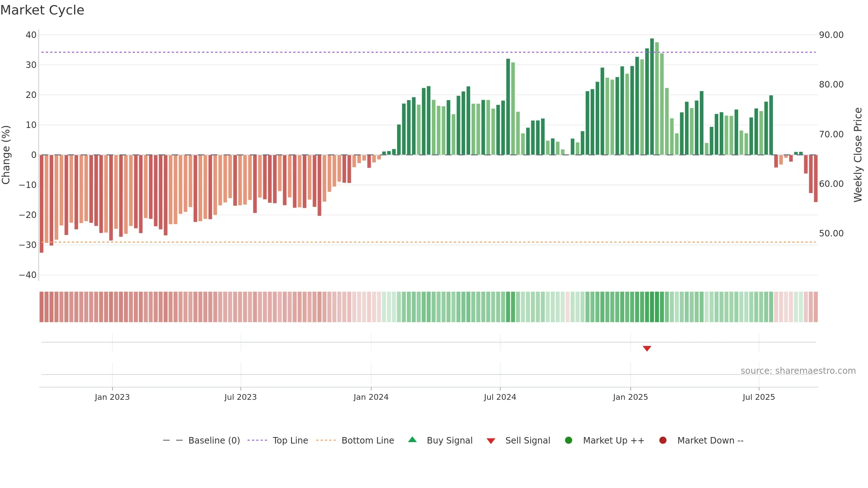Select the Market Up ++ legend text
This screenshot has height=488, width=868.
pyautogui.click(x=614, y=440)
